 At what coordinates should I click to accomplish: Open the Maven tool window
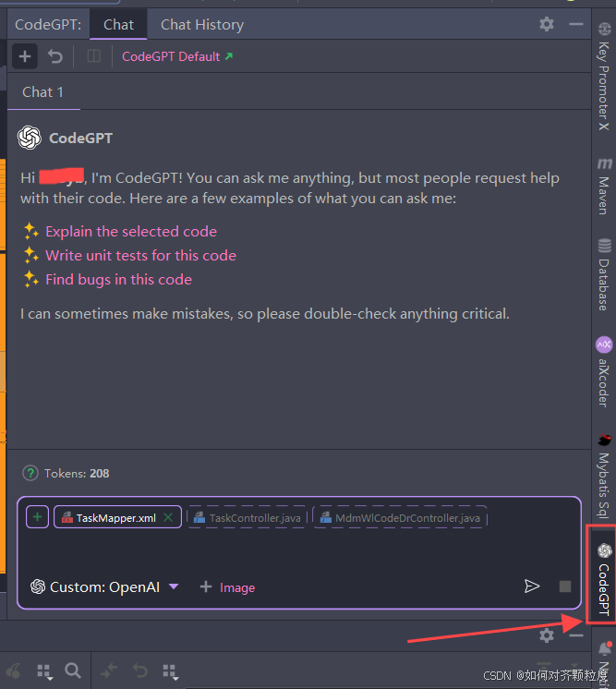click(x=604, y=187)
